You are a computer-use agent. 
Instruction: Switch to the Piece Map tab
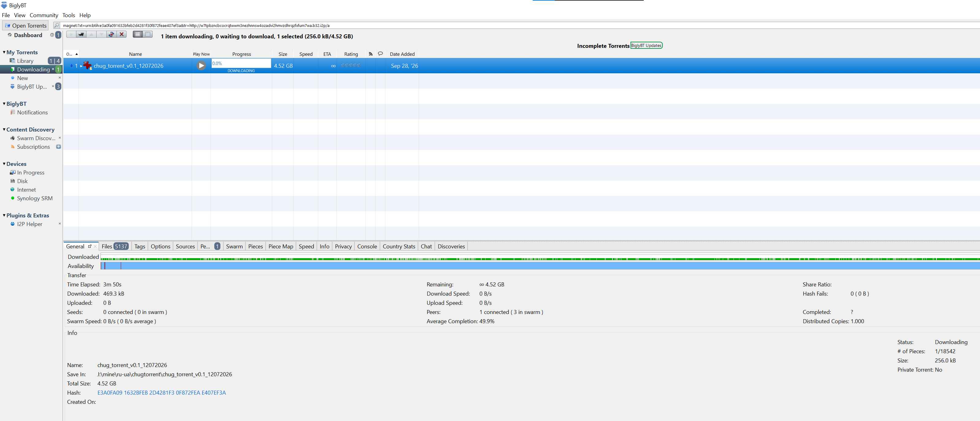[x=281, y=246]
